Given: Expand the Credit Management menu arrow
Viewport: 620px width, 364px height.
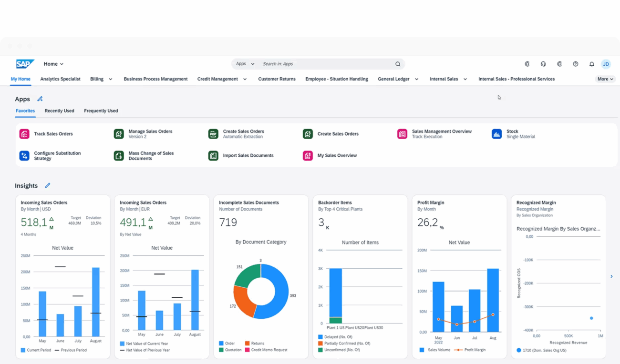Looking at the screenshot, I should (x=245, y=79).
